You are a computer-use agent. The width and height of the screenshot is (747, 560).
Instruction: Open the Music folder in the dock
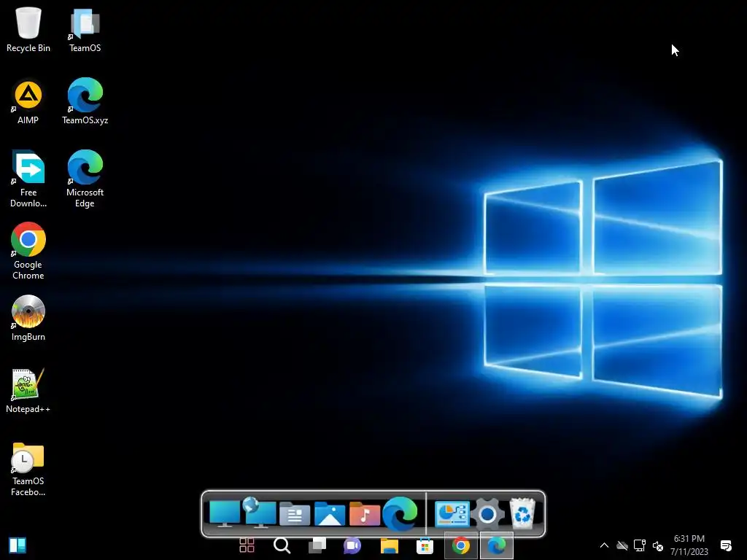365,514
